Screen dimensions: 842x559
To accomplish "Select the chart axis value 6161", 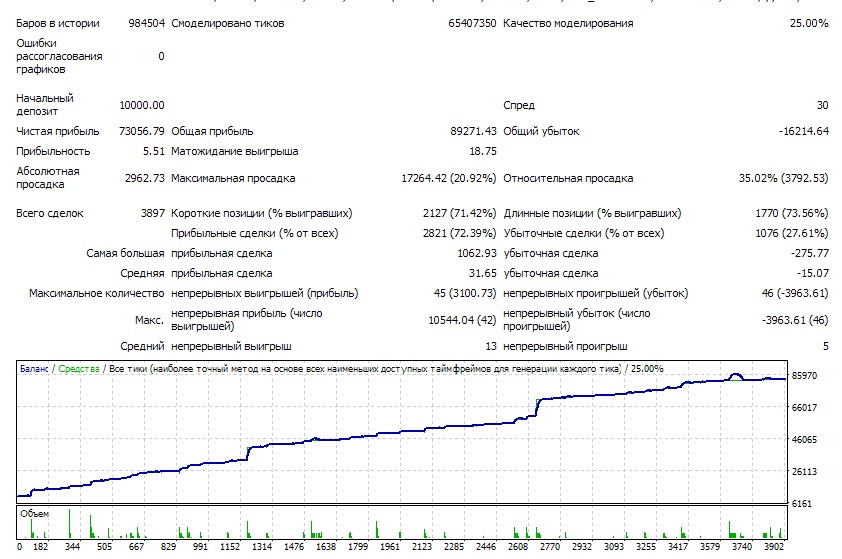I will point(802,504).
